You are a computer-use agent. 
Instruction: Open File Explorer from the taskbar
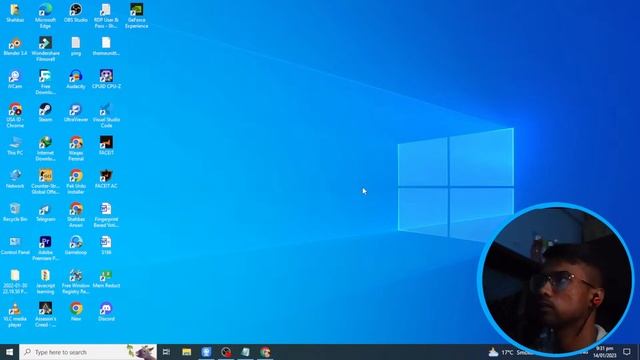click(187, 352)
